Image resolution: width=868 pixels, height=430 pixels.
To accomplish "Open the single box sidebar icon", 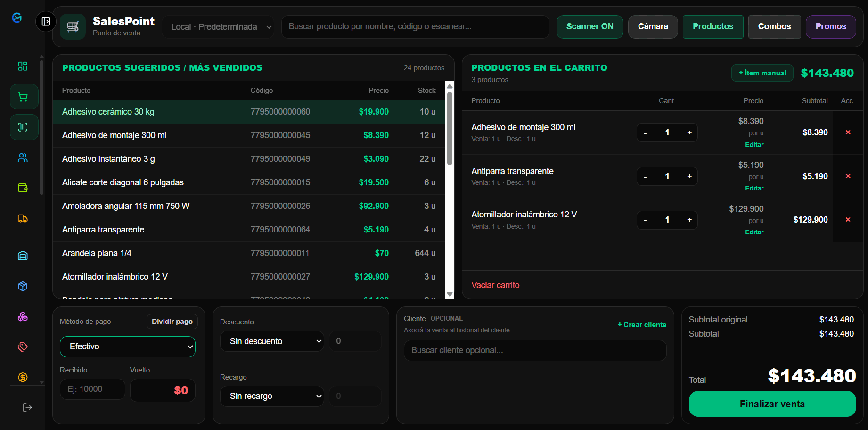I will (23, 286).
